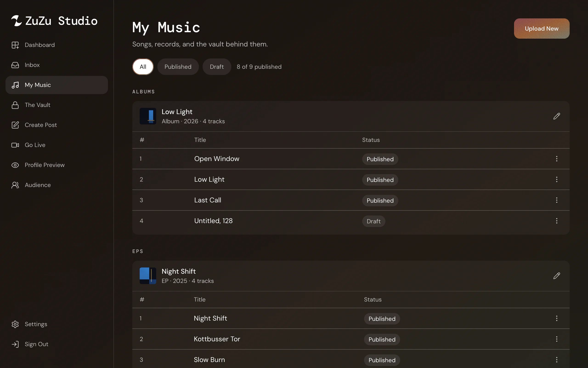Viewport: 588px width, 368px height.
Task: Select the All filter tab
Action: 143,67
